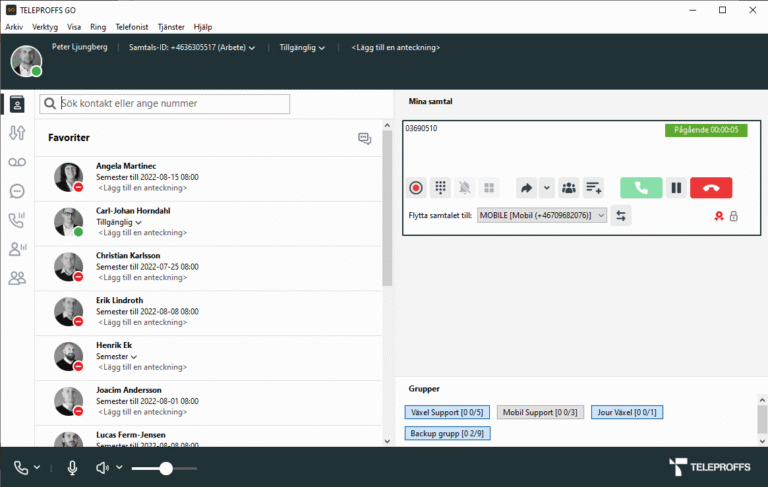Click the speaker volume icon
This screenshot has width=768, height=487.
click(x=102, y=468)
